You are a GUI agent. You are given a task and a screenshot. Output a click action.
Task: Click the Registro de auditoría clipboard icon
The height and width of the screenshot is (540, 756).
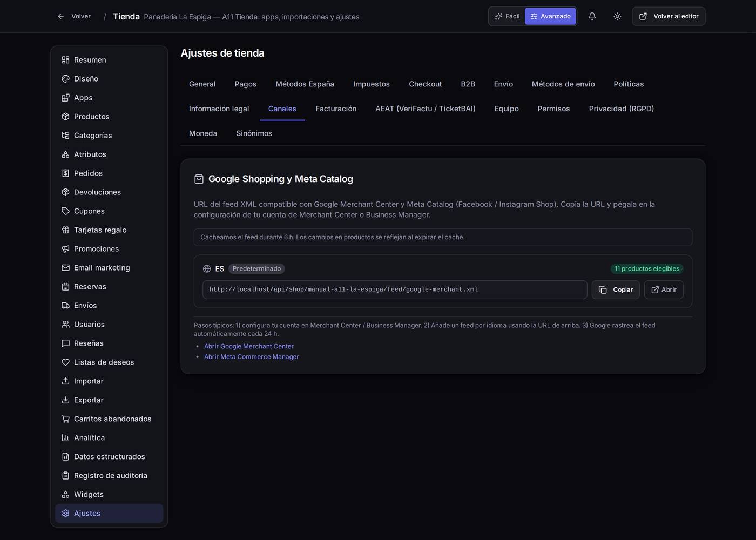tap(65, 476)
